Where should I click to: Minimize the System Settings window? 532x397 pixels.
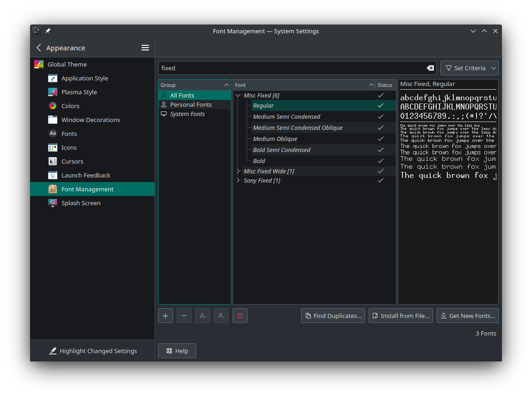(x=473, y=31)
